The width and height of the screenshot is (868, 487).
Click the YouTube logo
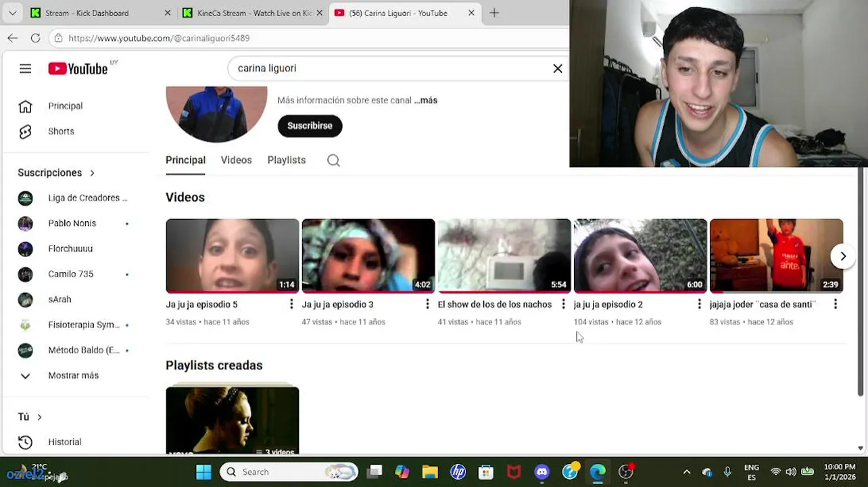pos(78,68)
